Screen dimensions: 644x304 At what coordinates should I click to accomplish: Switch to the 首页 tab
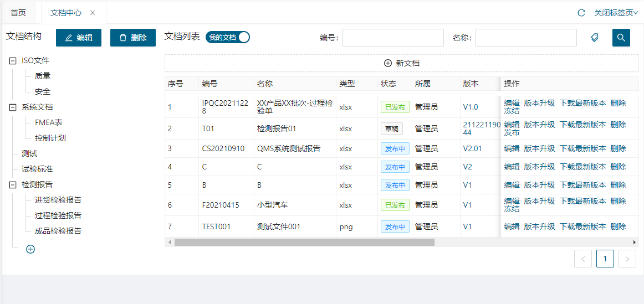(18, 13)
